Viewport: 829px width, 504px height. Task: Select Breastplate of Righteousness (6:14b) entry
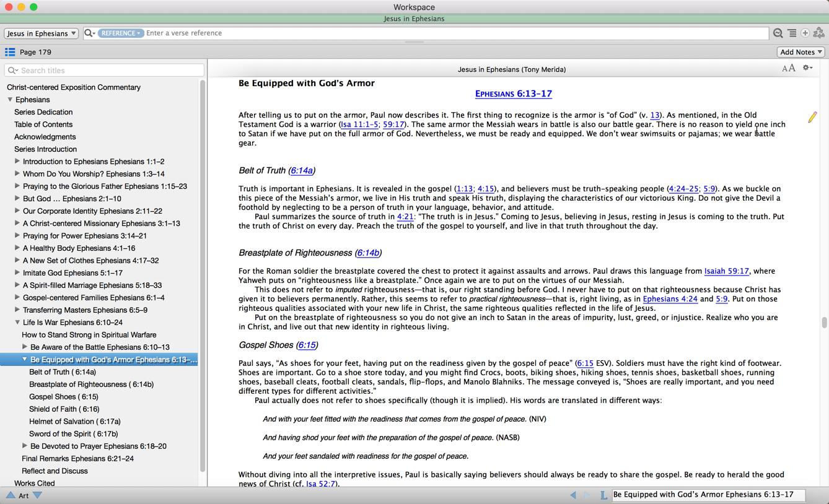pos(92,385)
